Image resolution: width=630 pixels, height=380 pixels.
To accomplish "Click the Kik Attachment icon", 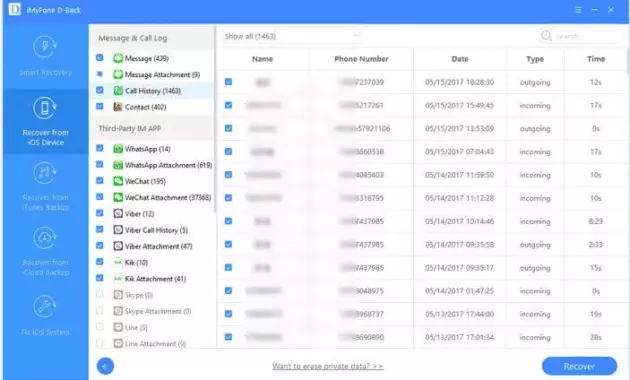I will 118,278.
